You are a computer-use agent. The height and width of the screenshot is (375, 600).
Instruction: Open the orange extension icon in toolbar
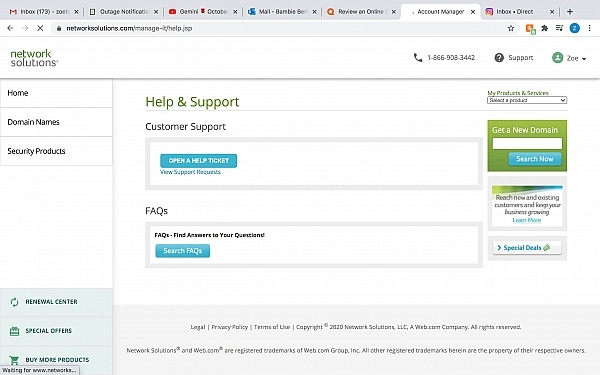[x=530, y=28]
